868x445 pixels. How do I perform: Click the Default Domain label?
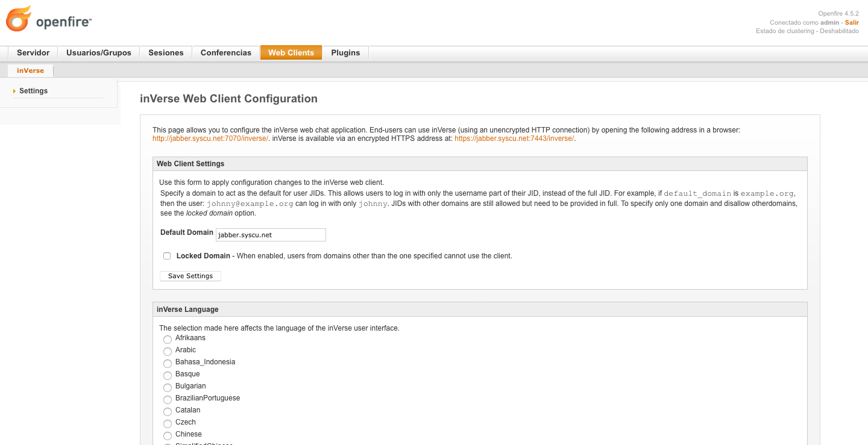187,232
